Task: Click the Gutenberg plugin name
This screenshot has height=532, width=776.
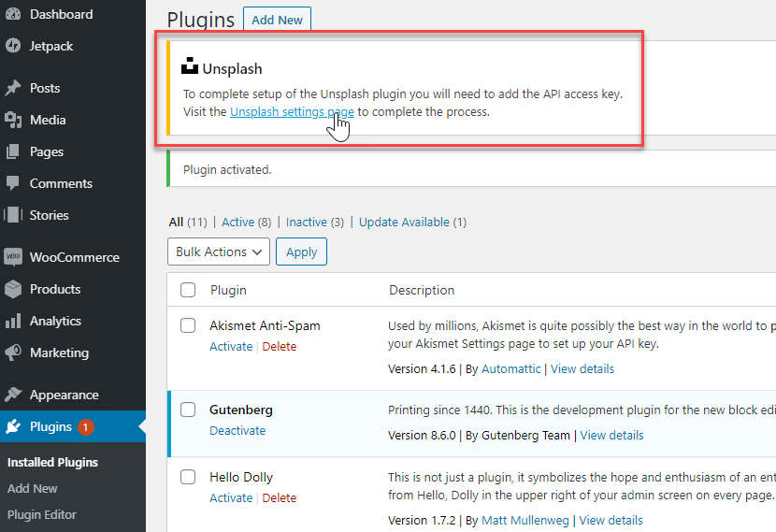Action: [x=241, y=410]
